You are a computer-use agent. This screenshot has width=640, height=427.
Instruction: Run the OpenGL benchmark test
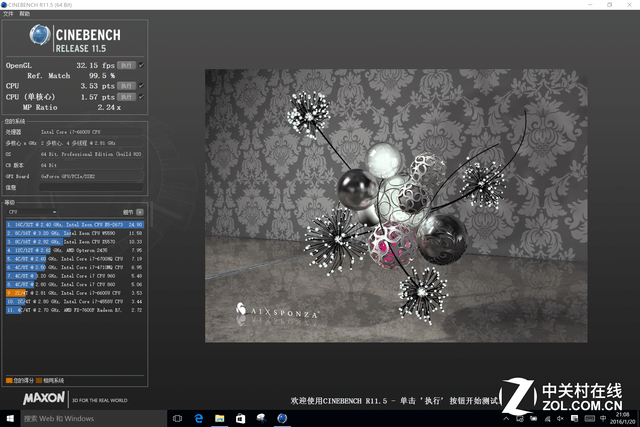pos(127,66)
